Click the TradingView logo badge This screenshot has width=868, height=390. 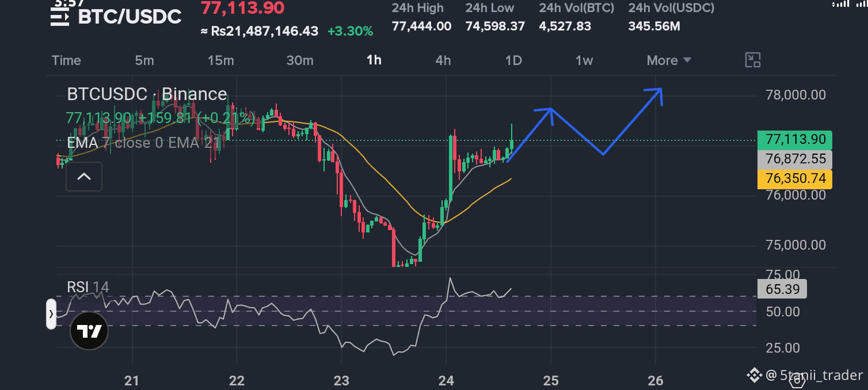[x=89, y=331]
